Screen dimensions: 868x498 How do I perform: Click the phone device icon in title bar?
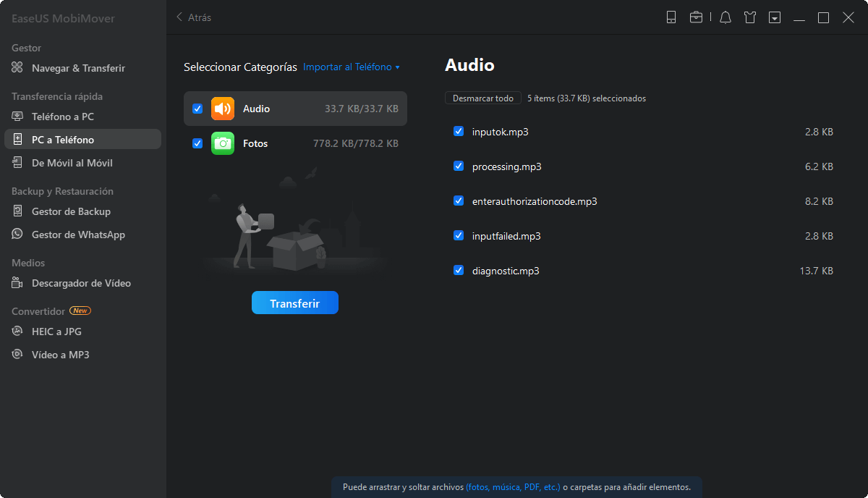click(671, 17)
